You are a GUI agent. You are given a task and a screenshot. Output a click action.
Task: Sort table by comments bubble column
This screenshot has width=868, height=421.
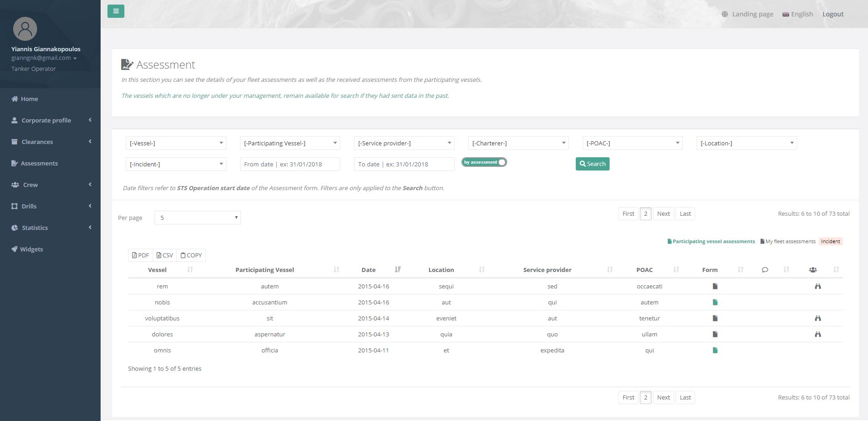coord(786,270)
